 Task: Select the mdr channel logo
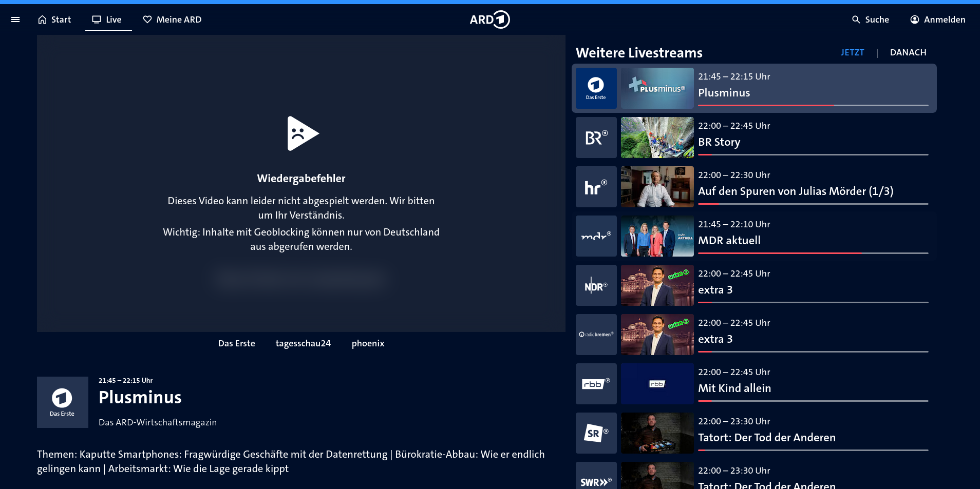tap(596, 236)
